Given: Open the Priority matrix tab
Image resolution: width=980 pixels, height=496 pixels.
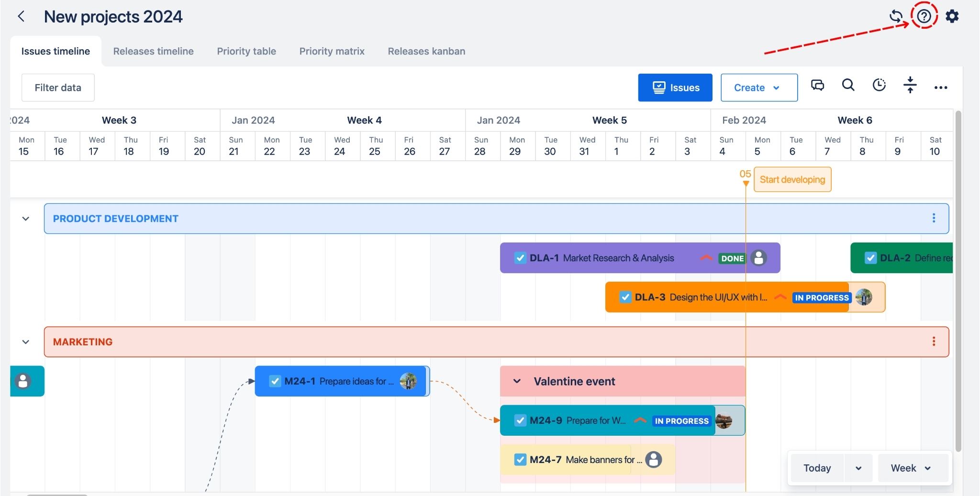Looking at the screenshot, I should pos(332,51).
